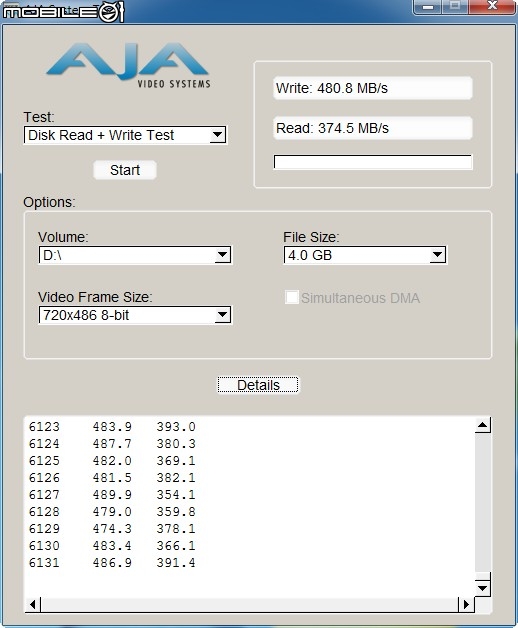Click the details list scroll up arrow
Viewport: 518px width, 628px height.
pyautogui.click(x=483, y=425)
